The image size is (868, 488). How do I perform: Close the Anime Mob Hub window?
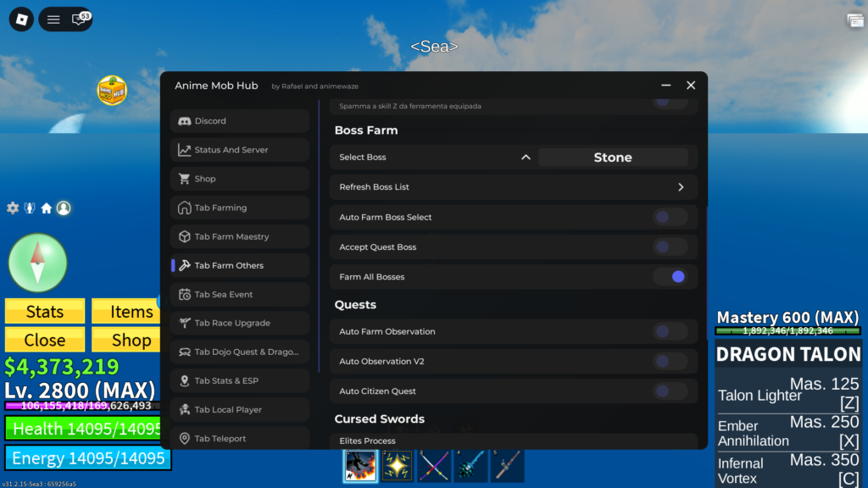click(x=691, y=86)
